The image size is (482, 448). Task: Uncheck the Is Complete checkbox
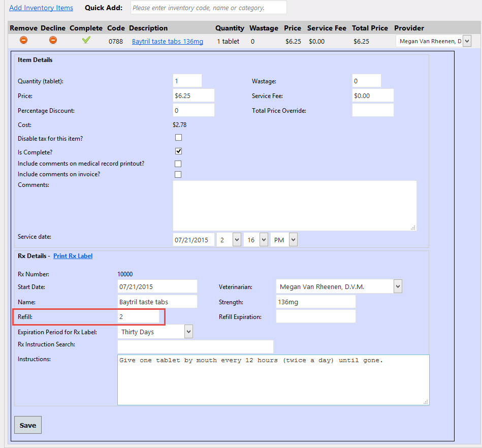[x=178, y=151]
